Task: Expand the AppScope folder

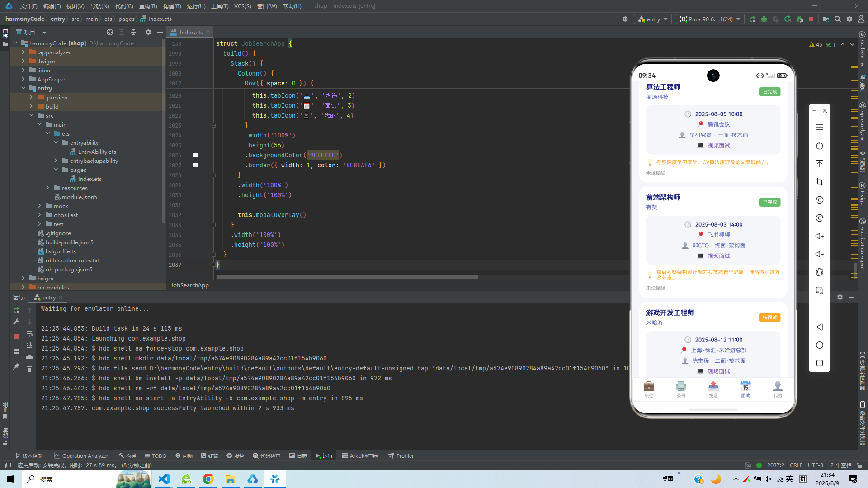Action: (x=23, y=79)
